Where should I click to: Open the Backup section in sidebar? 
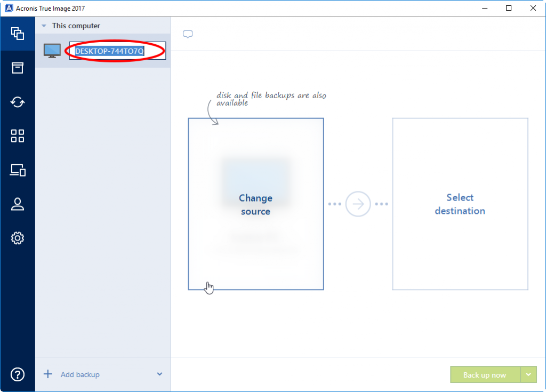[18, 34]
